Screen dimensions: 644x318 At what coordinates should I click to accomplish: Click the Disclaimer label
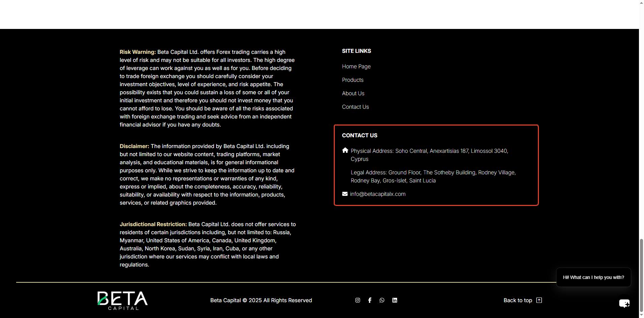134,146
